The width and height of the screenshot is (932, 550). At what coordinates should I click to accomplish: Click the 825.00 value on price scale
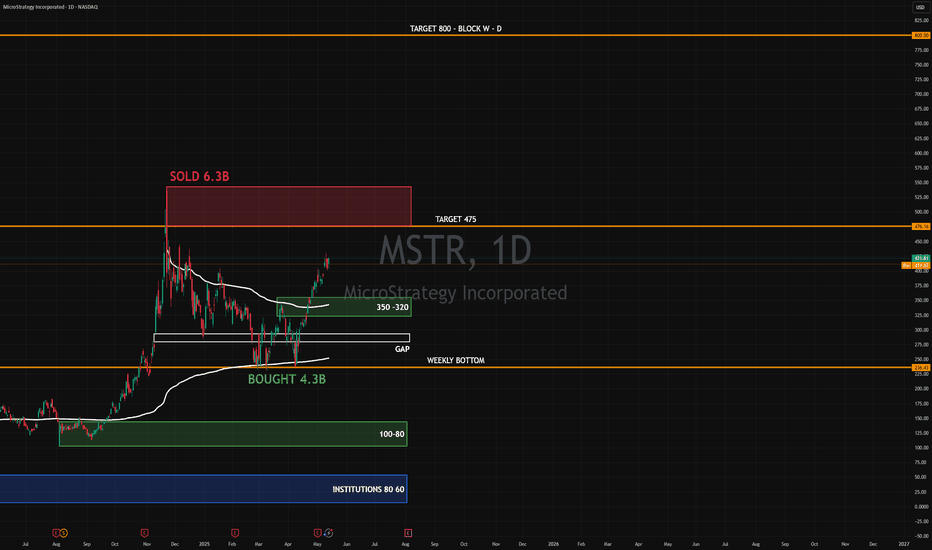pos(921,20)
